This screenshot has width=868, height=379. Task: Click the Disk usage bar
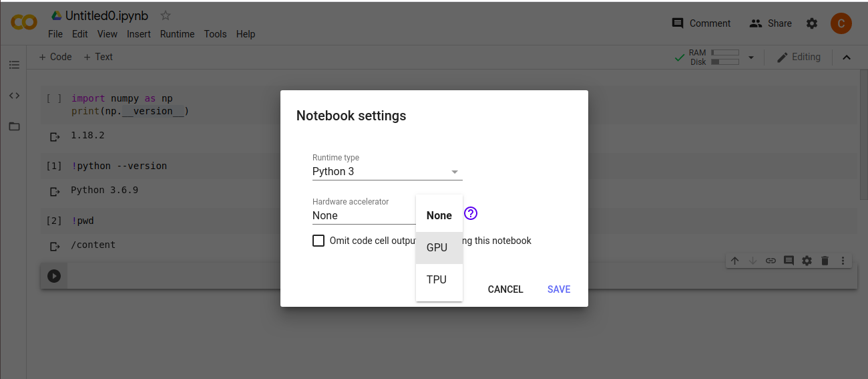(x=725, y=61)
